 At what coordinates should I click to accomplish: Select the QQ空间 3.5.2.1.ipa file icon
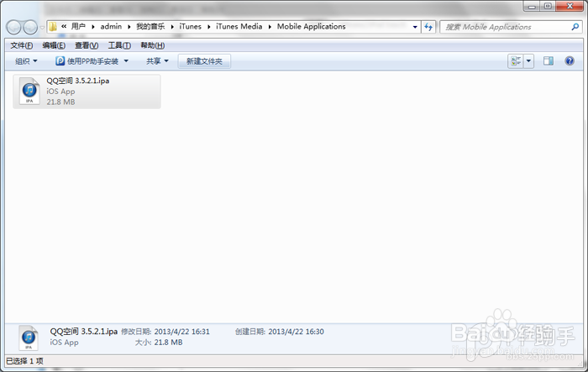click(x=29, y=92)
